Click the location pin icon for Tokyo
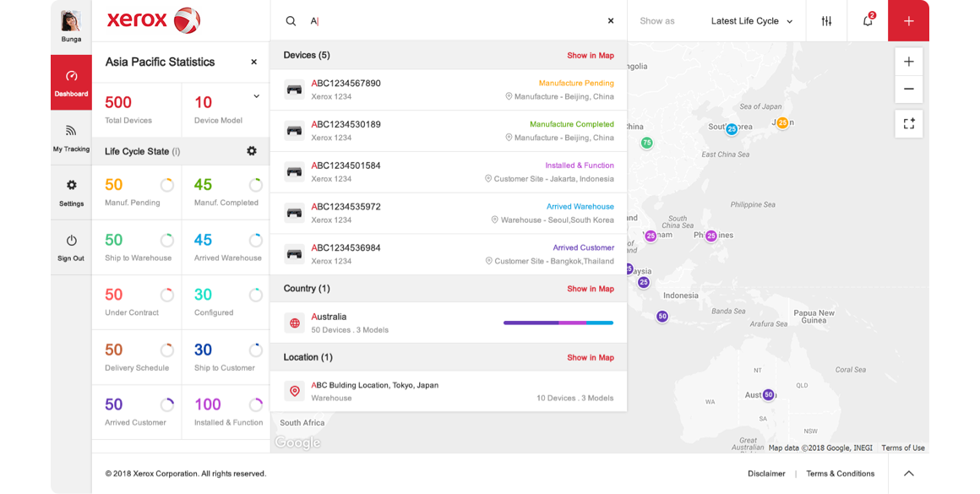This screenshot has height=494, width=980. 294,391
